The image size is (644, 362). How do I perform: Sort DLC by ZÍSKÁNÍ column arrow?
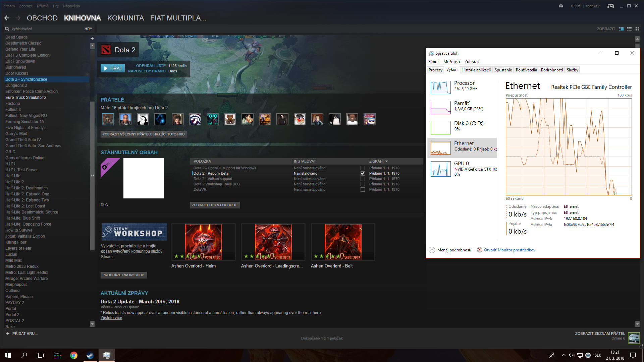(386, 162)
